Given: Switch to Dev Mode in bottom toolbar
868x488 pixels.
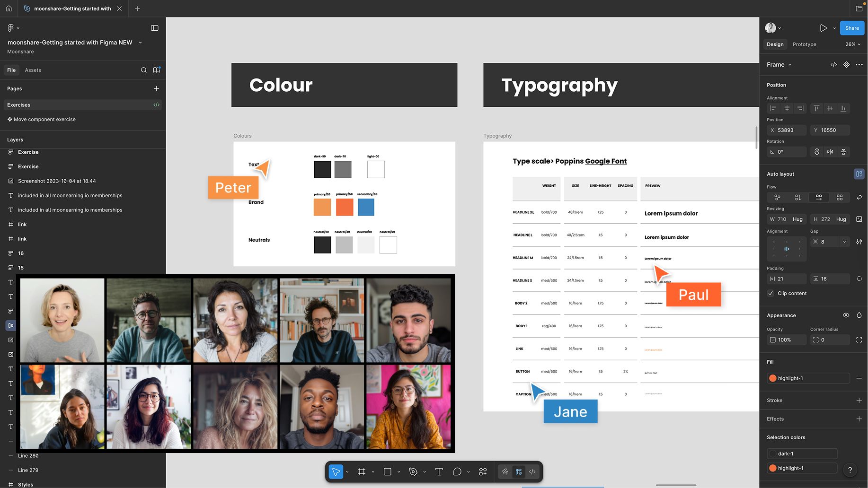Looking at the screenshot, I should (x=532, y=471).
